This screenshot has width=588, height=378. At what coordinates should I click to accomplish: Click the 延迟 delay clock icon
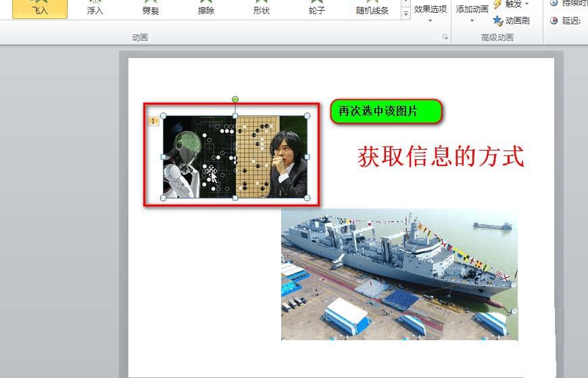[x=554, y=21]
